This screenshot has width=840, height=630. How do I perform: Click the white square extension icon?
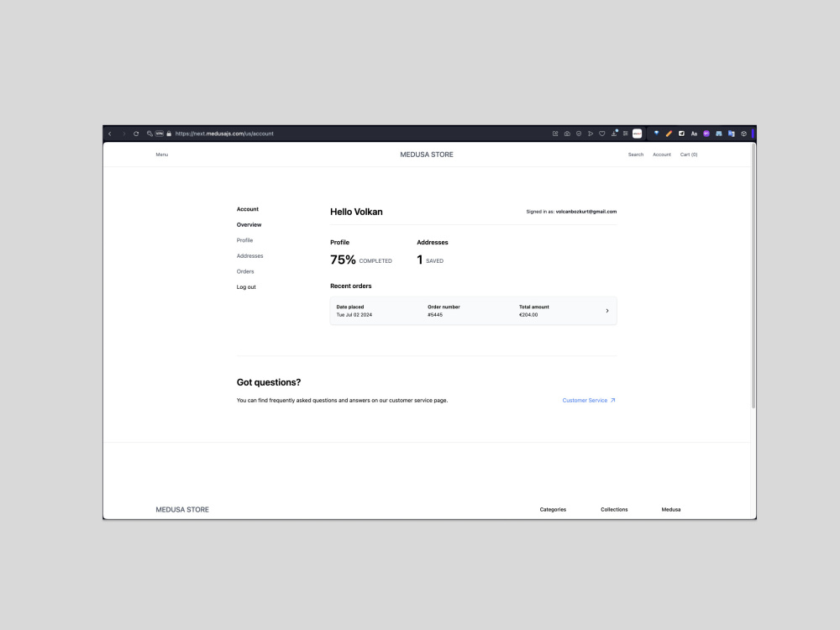point(637,134)
